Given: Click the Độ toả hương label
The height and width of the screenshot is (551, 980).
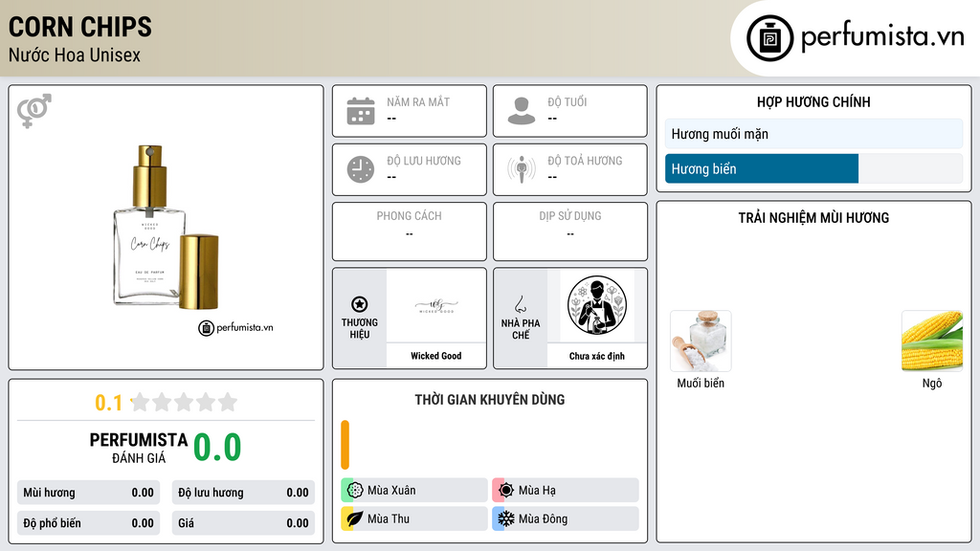Looking at the screenshot, I should 585,161.
